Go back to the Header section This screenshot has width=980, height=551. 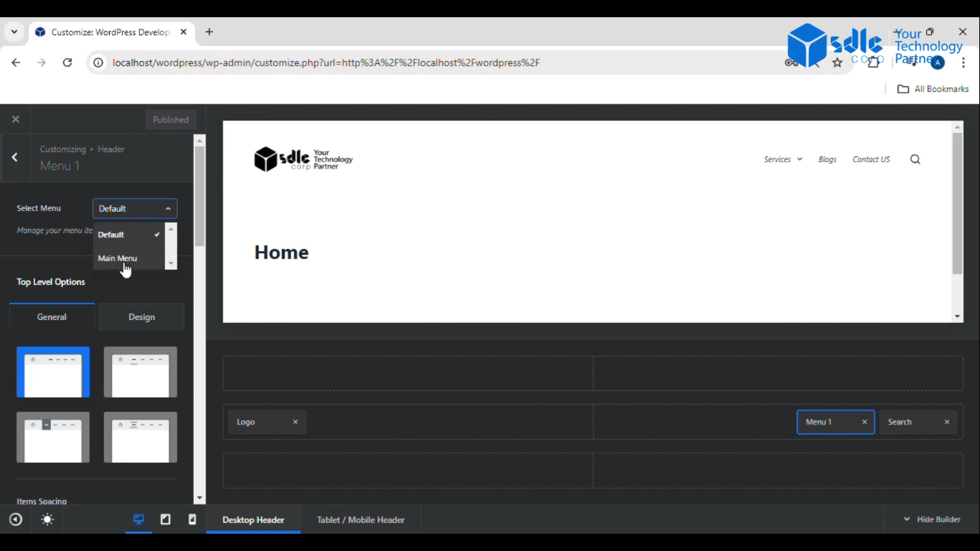tap(14, 157)
